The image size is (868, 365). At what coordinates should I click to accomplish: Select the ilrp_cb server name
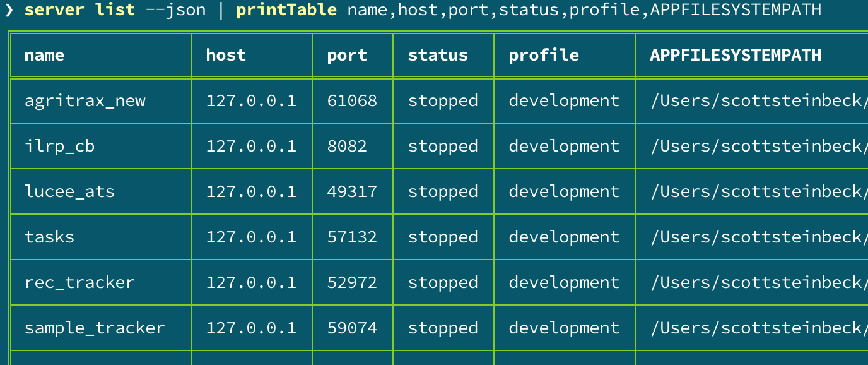[59, 147]
